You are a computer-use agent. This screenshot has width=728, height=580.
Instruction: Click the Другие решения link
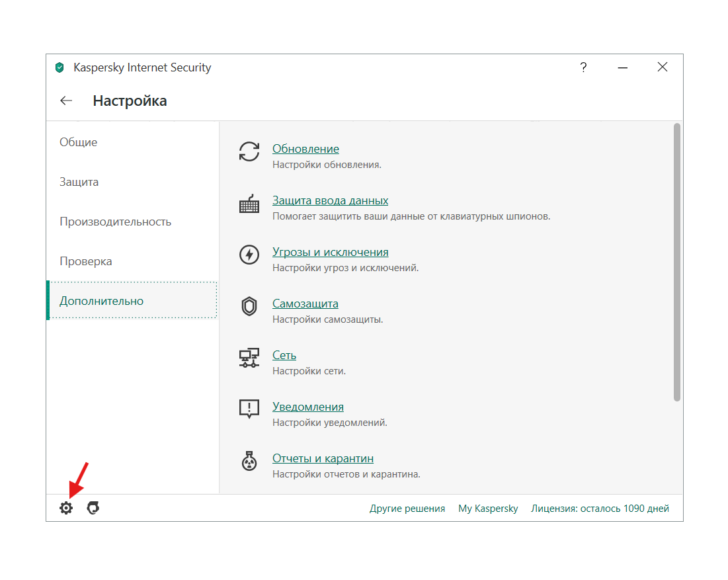click(407, 509)
